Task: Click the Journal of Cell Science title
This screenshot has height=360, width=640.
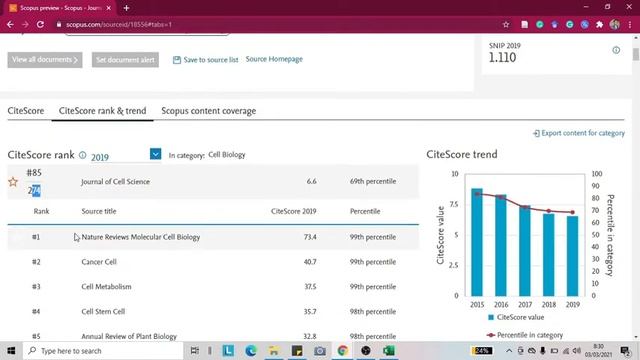Action: tap(115, 182)
